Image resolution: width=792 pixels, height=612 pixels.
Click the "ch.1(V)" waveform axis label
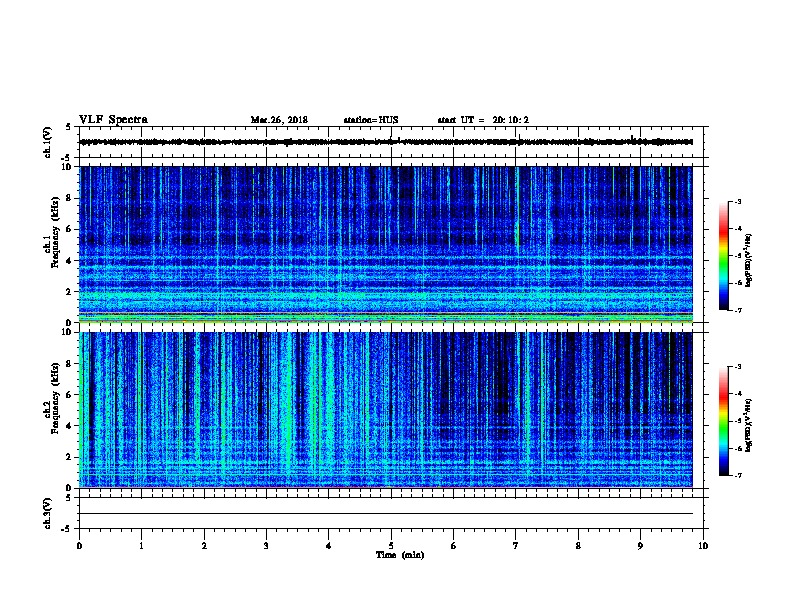48,142
